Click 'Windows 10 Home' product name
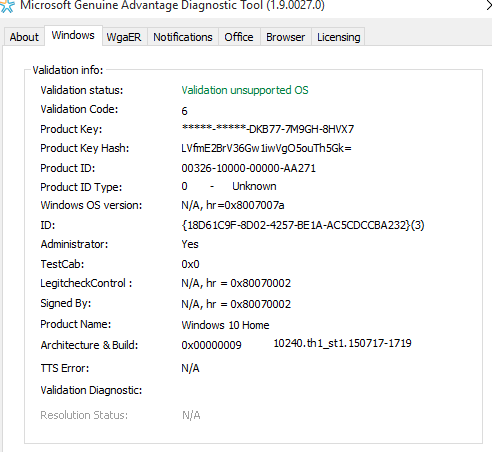 (x=225, y=325)
